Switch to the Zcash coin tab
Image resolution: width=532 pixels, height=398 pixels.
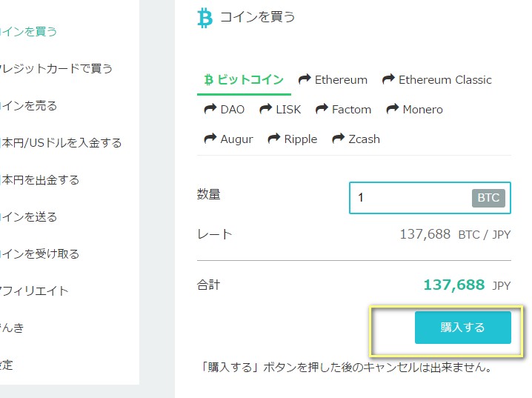click(x=356, y=139)
